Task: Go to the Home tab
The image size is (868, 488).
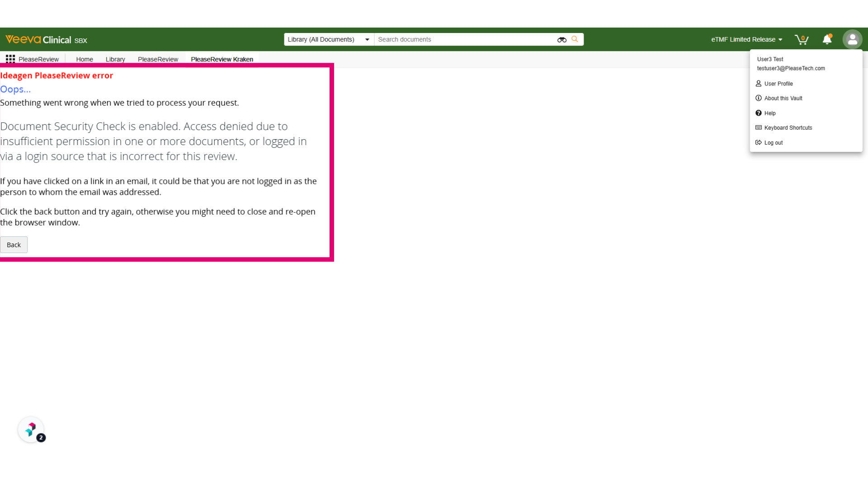Action: click(85, 59)
